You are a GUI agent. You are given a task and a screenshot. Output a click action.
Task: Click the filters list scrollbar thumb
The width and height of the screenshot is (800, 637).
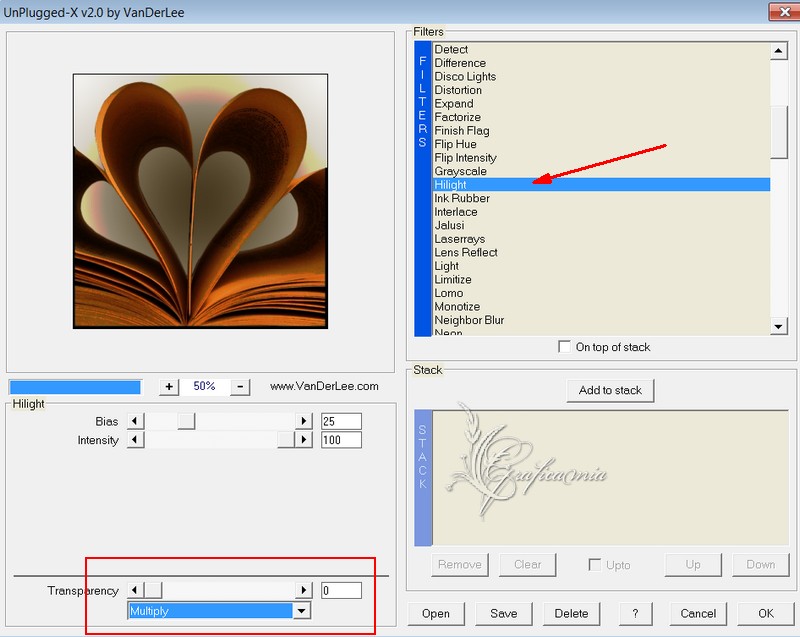click(x=779, y=132)
